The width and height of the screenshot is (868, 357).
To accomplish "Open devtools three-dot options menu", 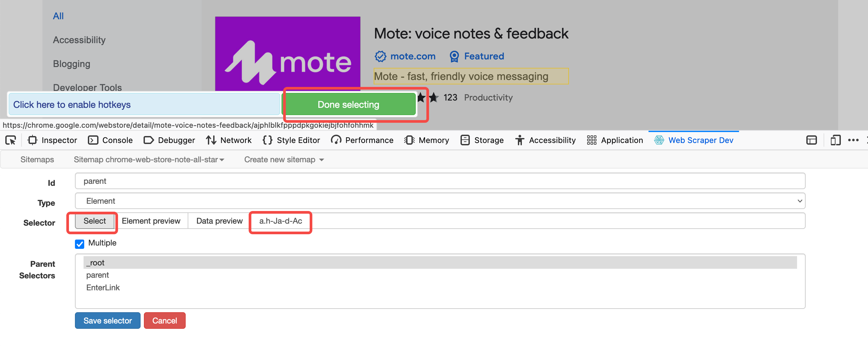I will coord(853,140).
